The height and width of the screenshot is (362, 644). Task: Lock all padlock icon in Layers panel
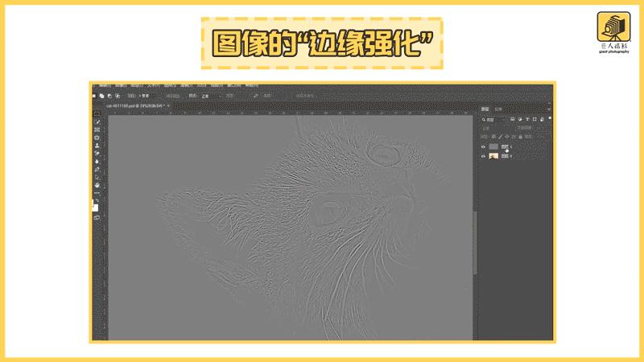(x=520, y=137)
